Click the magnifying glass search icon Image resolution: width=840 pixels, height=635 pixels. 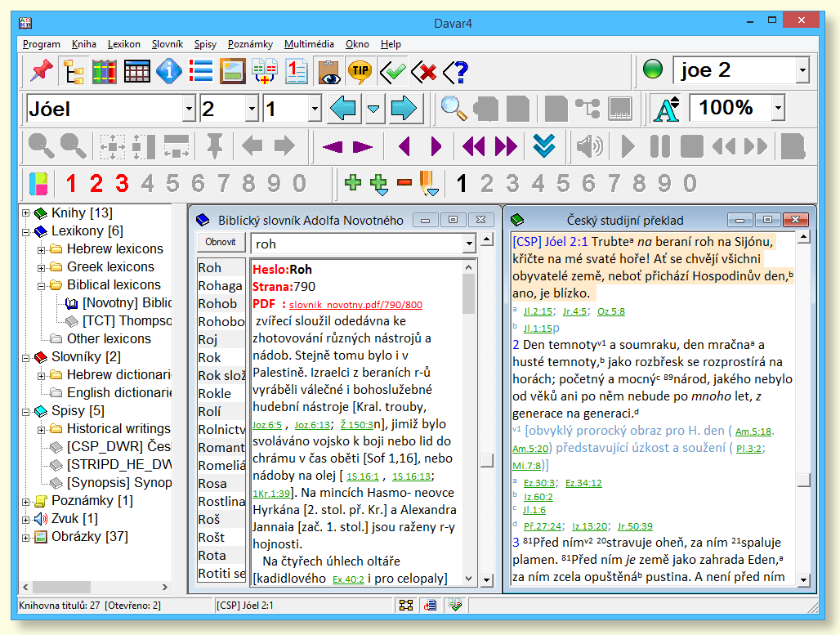(454, 108)
